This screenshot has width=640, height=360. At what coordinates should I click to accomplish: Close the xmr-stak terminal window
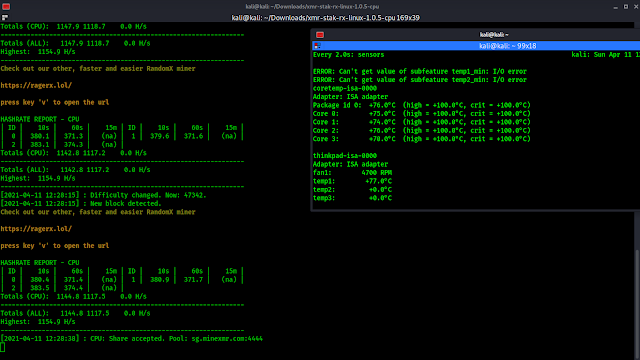[636, 7]
